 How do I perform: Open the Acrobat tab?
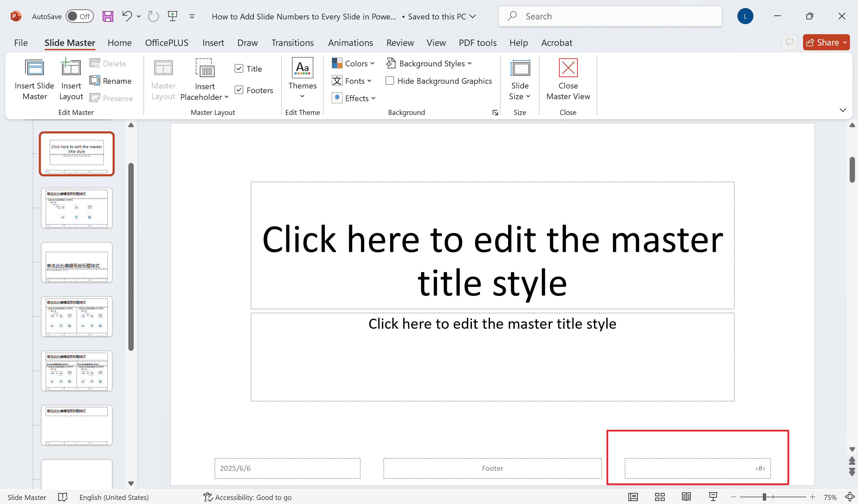click(x=557, y=43)
